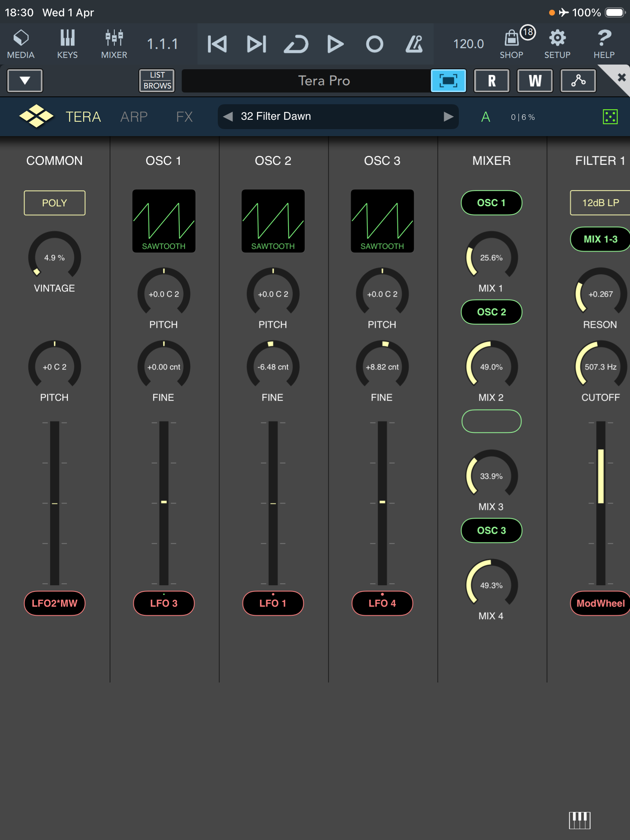Open the MIXER view
Screen dimensions: 630x840
(x=114, y=44)
